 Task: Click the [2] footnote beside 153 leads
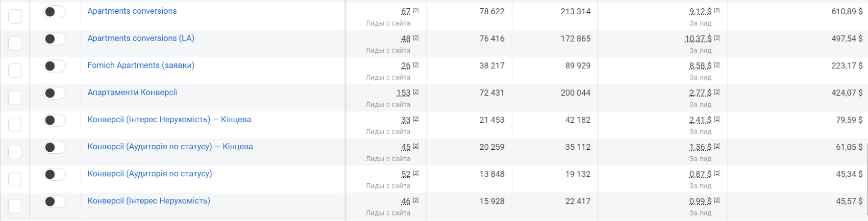pyautogui.click(x=416, y=92)
